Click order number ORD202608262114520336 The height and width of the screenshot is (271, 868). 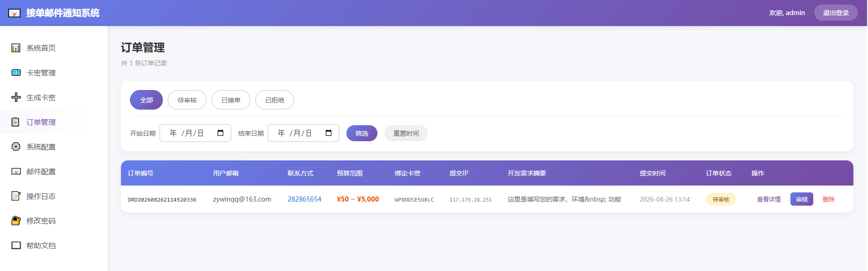pyautogui.click(x=162, y=200)
